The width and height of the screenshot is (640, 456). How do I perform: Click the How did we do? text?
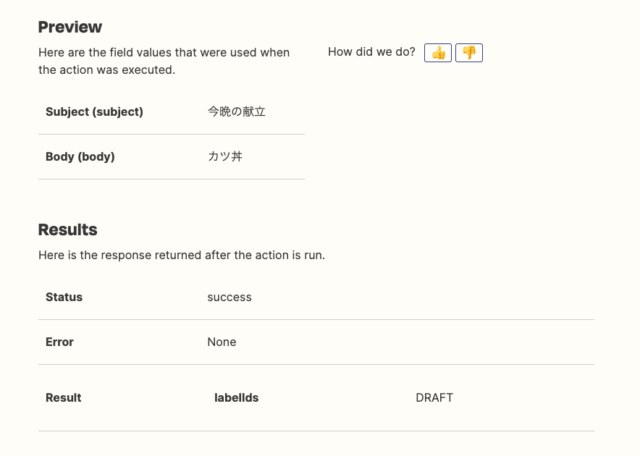[x=371, y=52]
